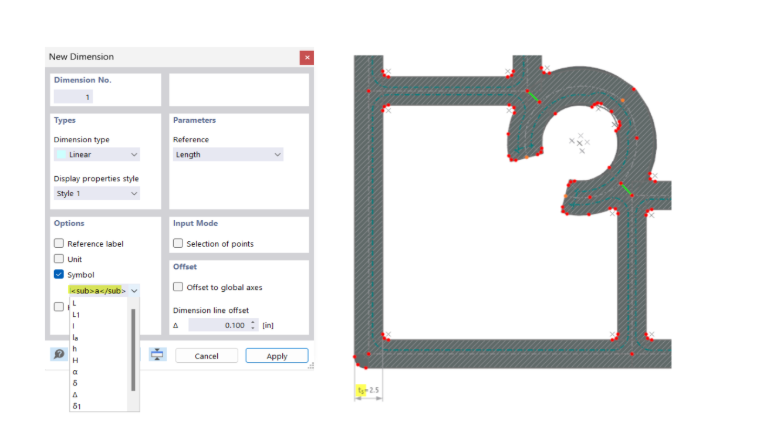Screen dimensions: 760x447
Task: Choose symbol l with subscript a
Action: [75, 337]
